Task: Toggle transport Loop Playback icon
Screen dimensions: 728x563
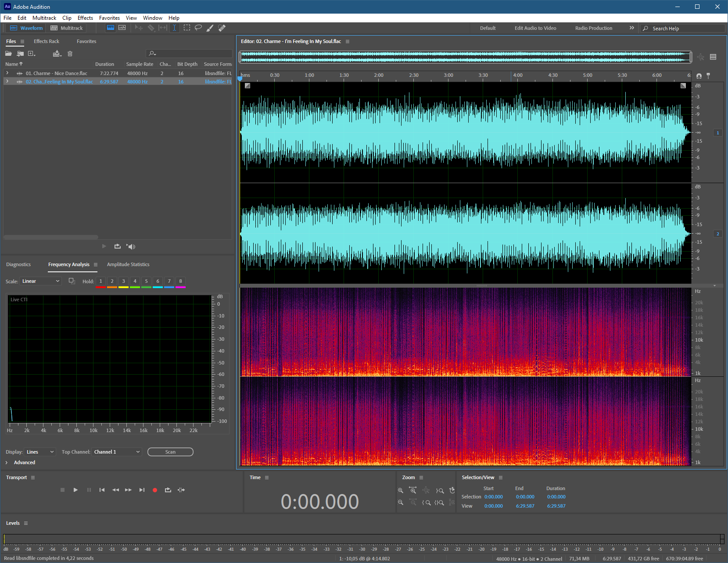Action: click(x=168, y=490)
